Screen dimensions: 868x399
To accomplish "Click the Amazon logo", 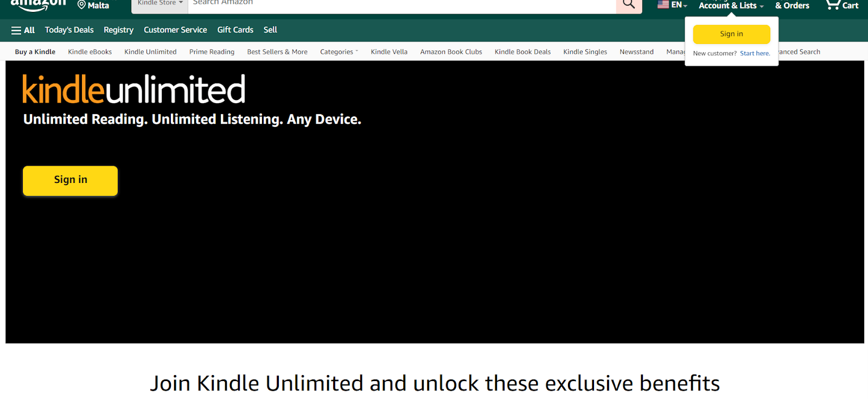I will pos(38,5).
